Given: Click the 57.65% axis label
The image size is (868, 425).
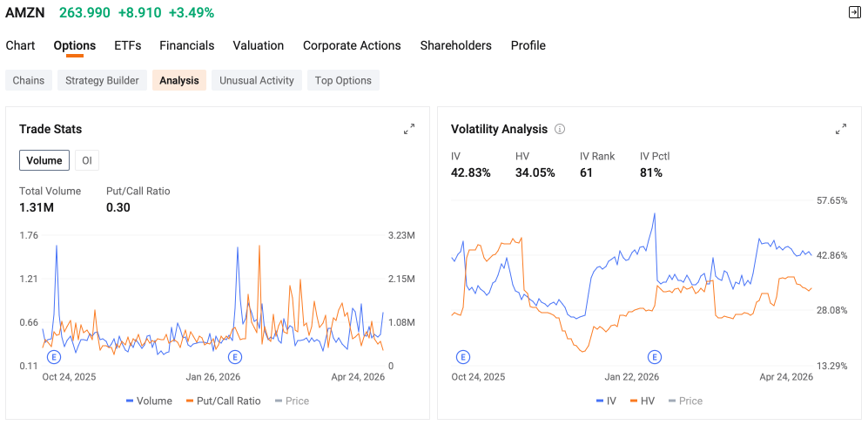Looking at the screenshot, I should pyautogui.click(x=832, y=200).
